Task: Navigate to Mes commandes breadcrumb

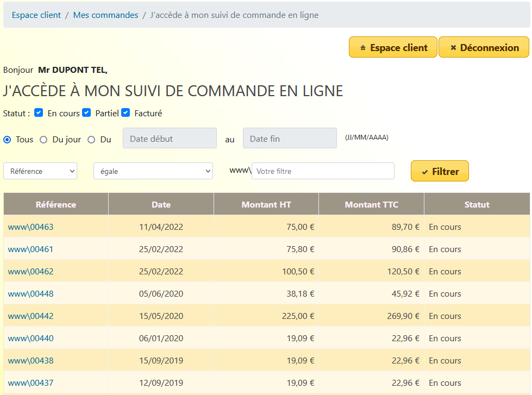Action: 105,15
